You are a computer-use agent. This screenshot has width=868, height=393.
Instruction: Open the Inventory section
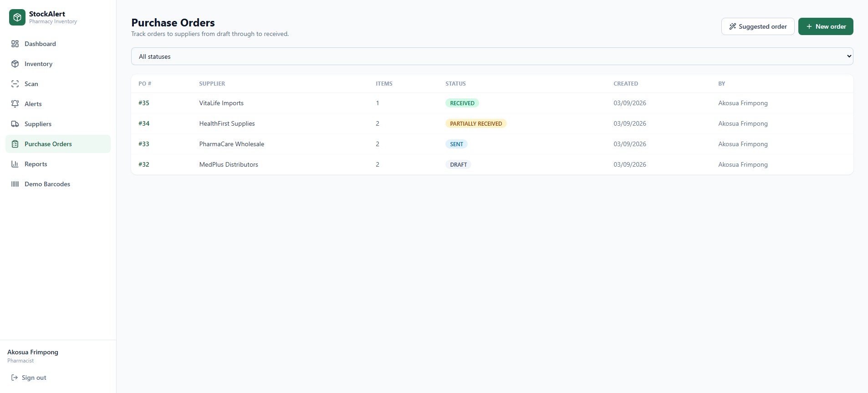click(x=58, y=64)
